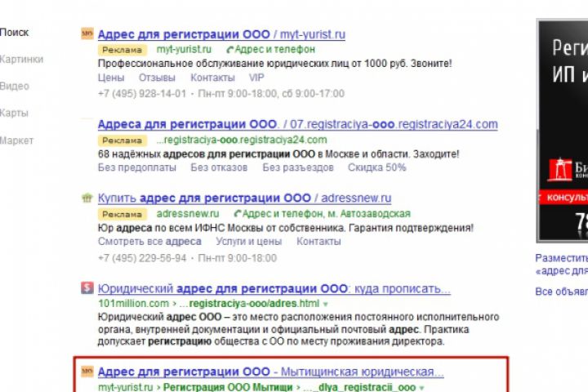Open the VIP sitelink
The height and width of the screenshot is (392, 588).
(x=256, y=78)
